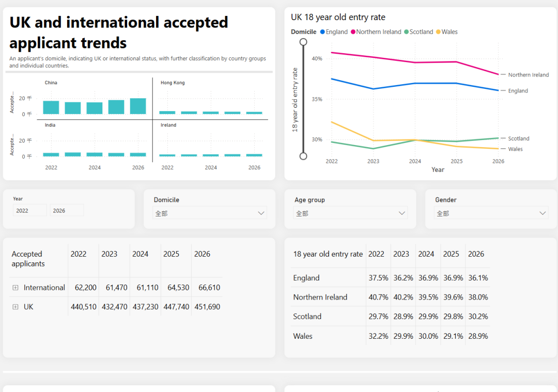Click the Ireland 2026 bar
The height and width of the screenshot is (392, 558).
coord(254,155)
